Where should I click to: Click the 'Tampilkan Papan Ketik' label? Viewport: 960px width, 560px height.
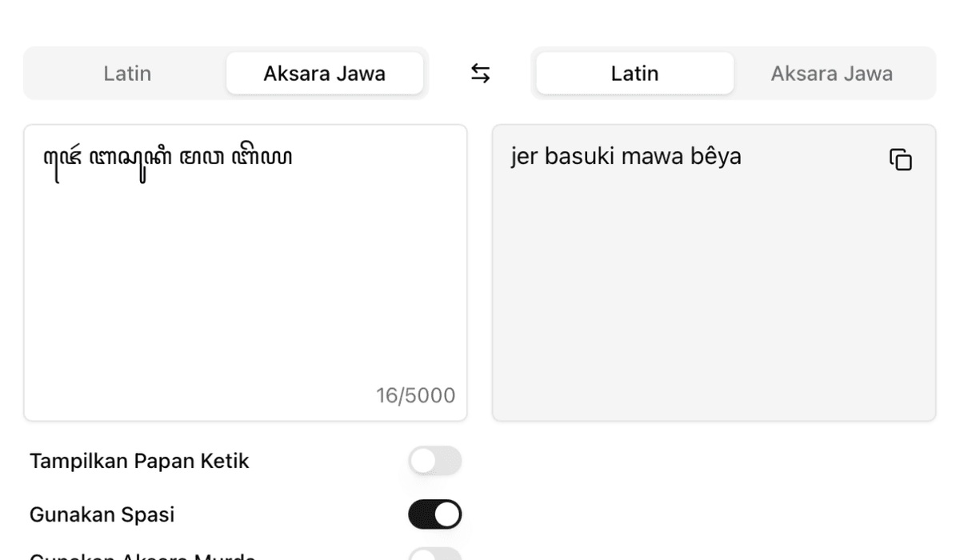(x=139, y=461)
